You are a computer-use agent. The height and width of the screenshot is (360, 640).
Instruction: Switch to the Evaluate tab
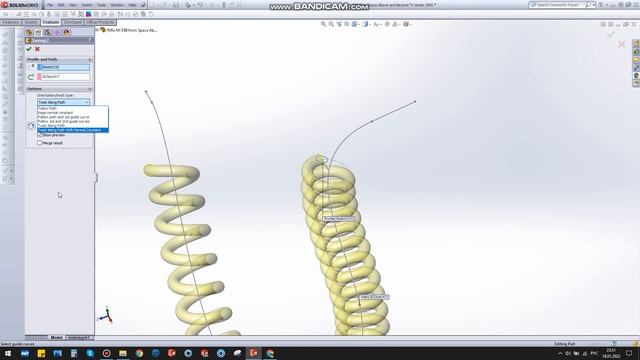[x=51, y=22]
